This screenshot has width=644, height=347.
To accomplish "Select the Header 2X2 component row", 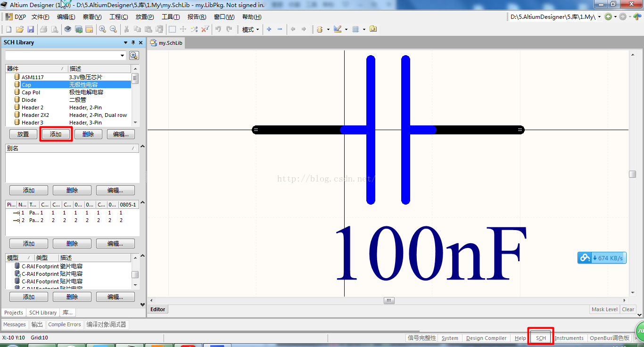I will coord(68,115).
